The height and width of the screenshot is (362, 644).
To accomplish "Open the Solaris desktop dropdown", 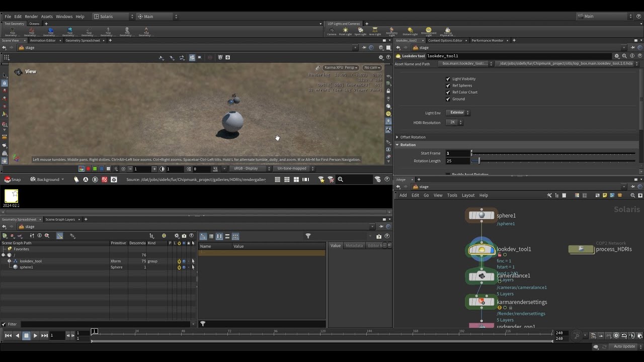I will tap(114, 17).
